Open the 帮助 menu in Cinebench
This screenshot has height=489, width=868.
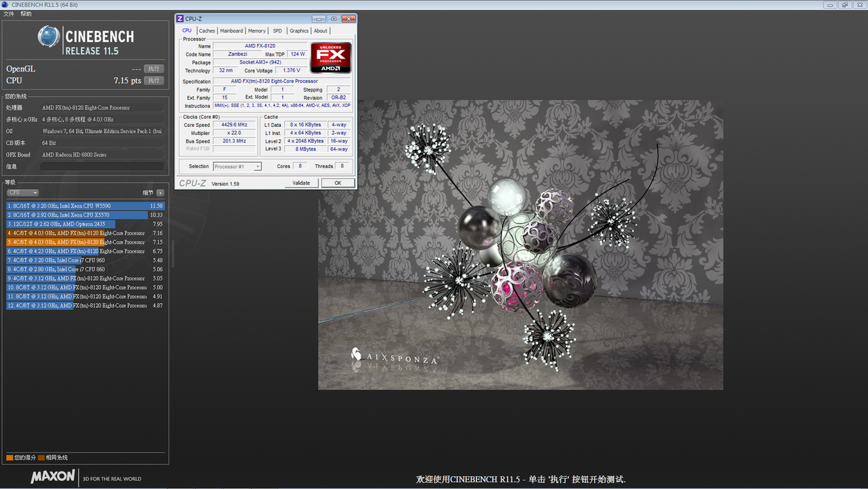pyautogui.click(x=26, y=14)
